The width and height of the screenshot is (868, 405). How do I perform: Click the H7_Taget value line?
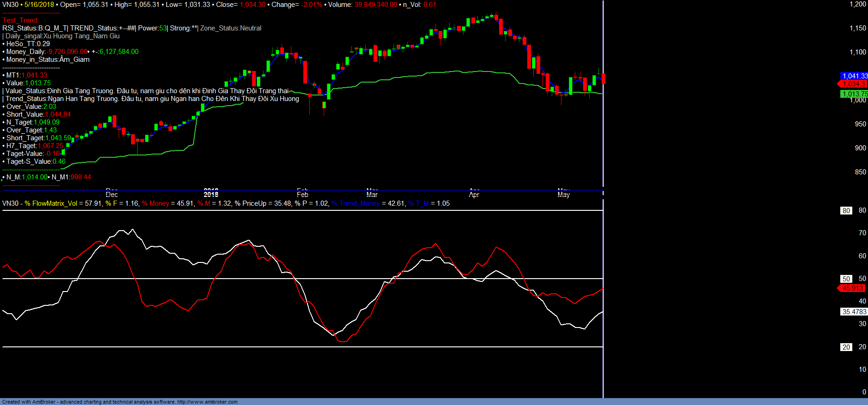[35, 146]
